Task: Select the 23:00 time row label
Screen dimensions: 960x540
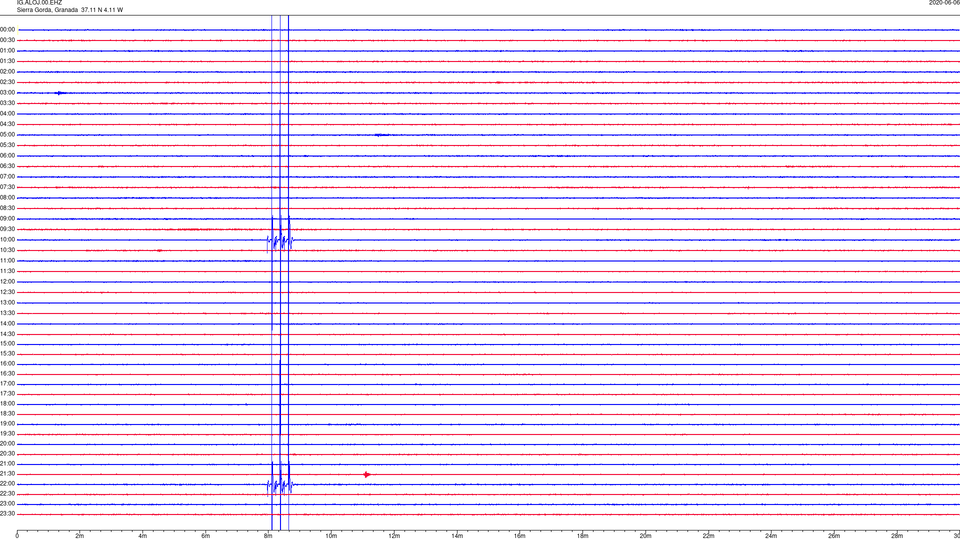Action: (x=7, y=504)
